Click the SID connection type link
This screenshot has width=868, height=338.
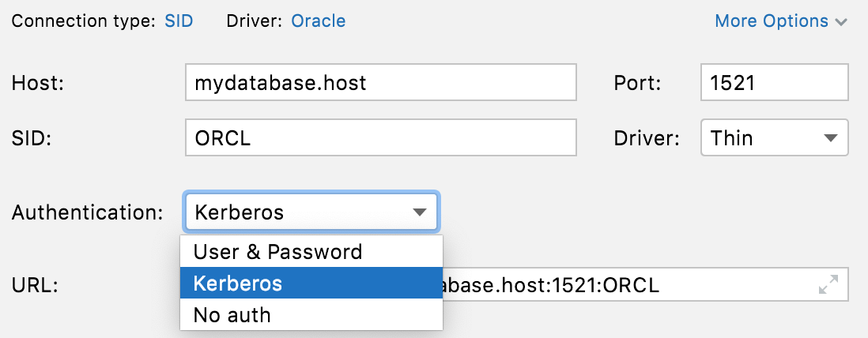point(179,21)
